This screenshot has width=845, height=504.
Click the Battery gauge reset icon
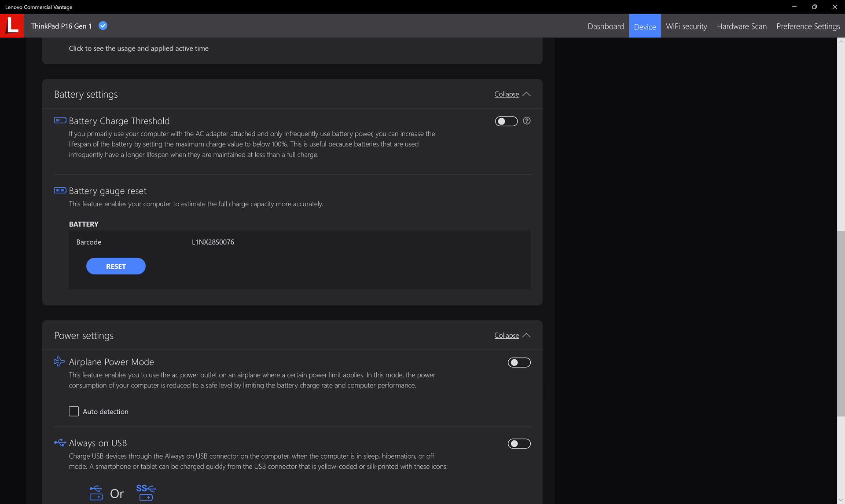(x=60, y=190)
